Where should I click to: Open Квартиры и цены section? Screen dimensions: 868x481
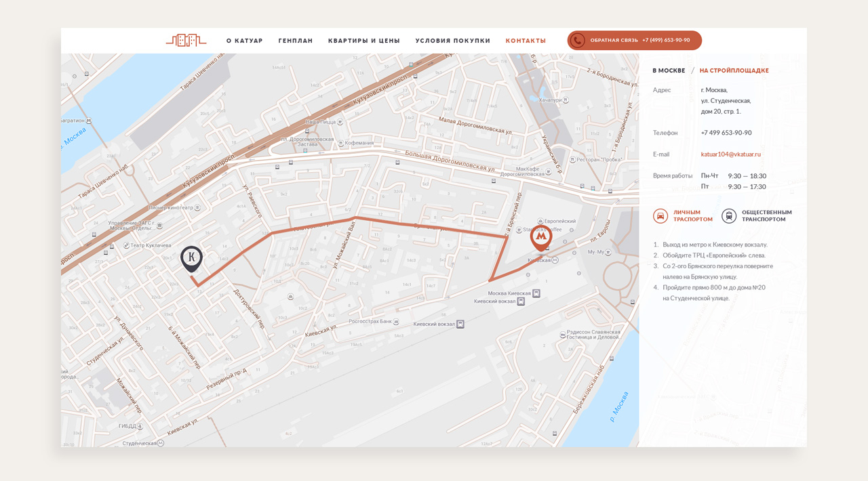click(364, 41)
